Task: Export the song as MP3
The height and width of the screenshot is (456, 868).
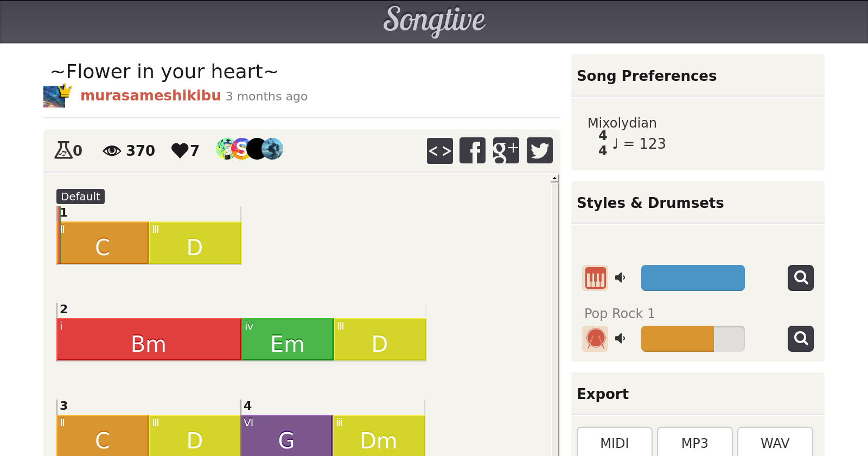Action: click(x=694, y=443)
